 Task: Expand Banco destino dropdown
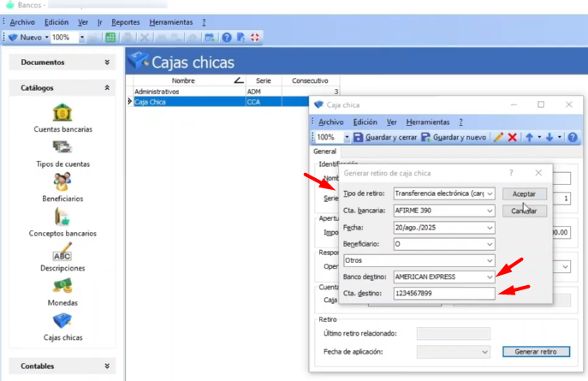(x=489, y=277)
